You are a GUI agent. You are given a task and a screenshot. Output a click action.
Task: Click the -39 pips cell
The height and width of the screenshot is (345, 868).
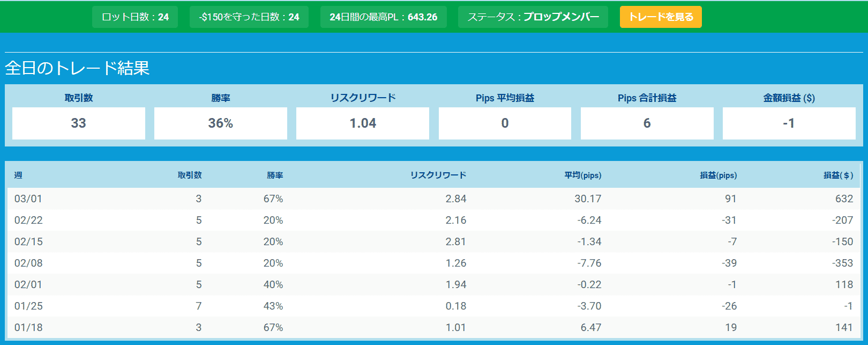pos(729,263)
